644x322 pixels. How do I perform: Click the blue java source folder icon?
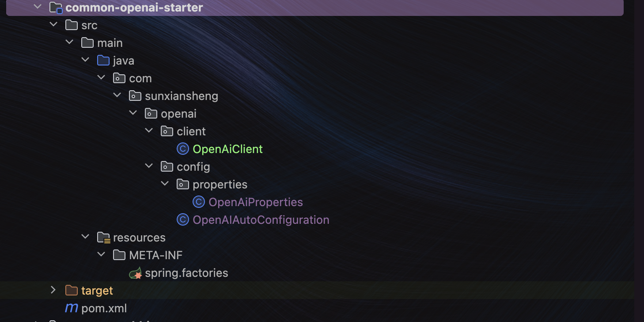point(103,61)
